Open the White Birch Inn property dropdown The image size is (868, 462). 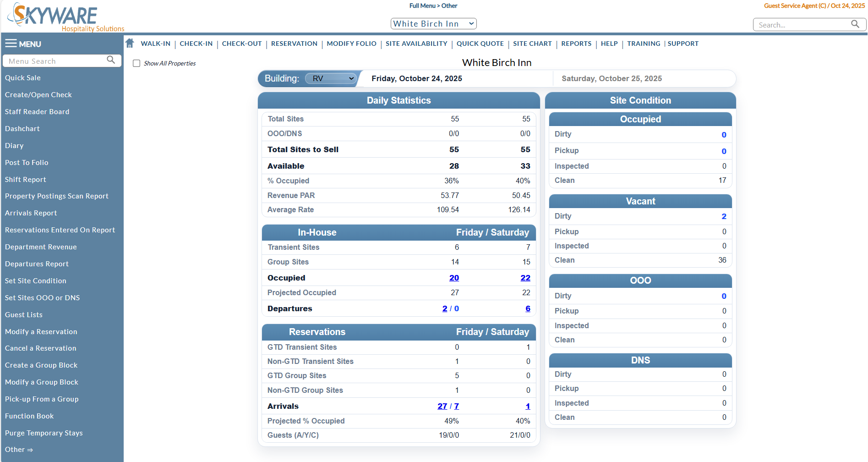point(433,24)
